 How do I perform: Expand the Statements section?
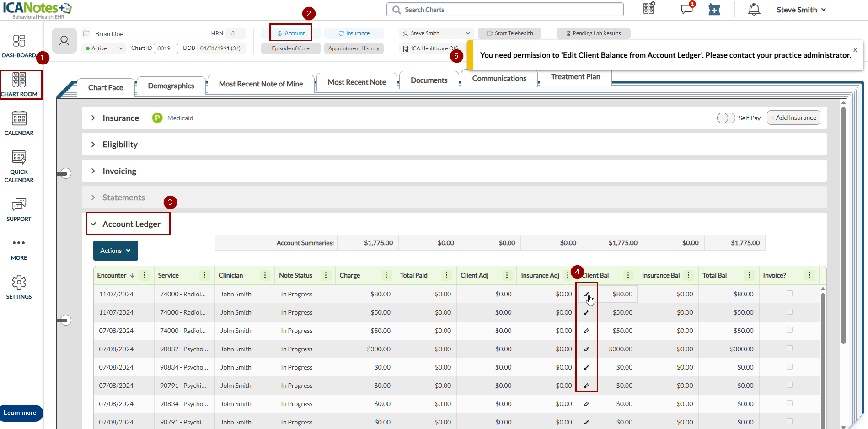(x=93, y=198)
